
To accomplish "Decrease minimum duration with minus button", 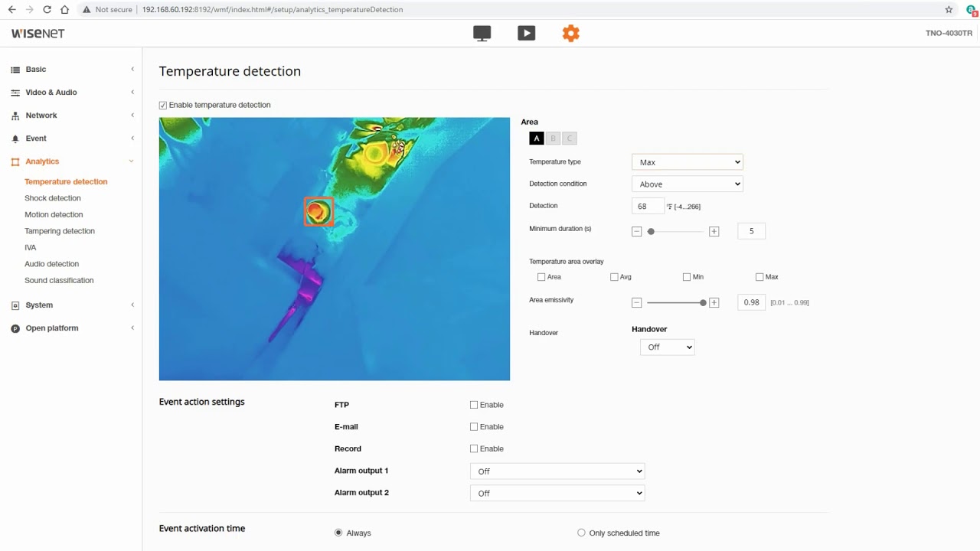I will (x=636, y=231).
